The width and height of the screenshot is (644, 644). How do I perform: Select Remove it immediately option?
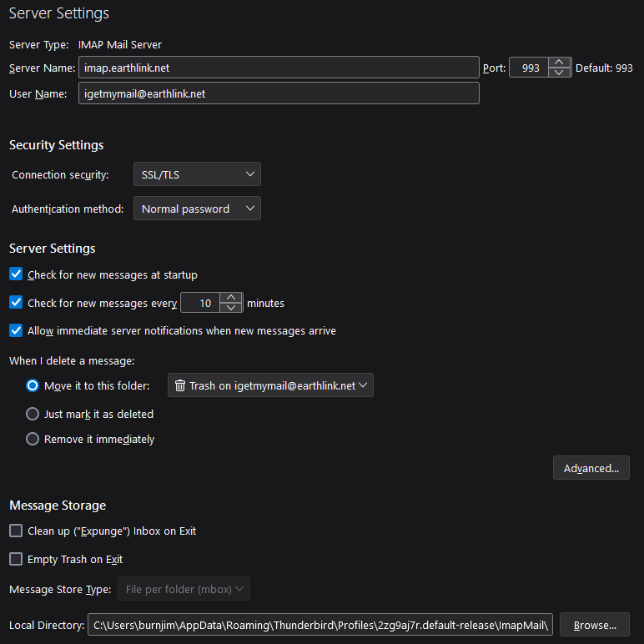coord(33,439)
